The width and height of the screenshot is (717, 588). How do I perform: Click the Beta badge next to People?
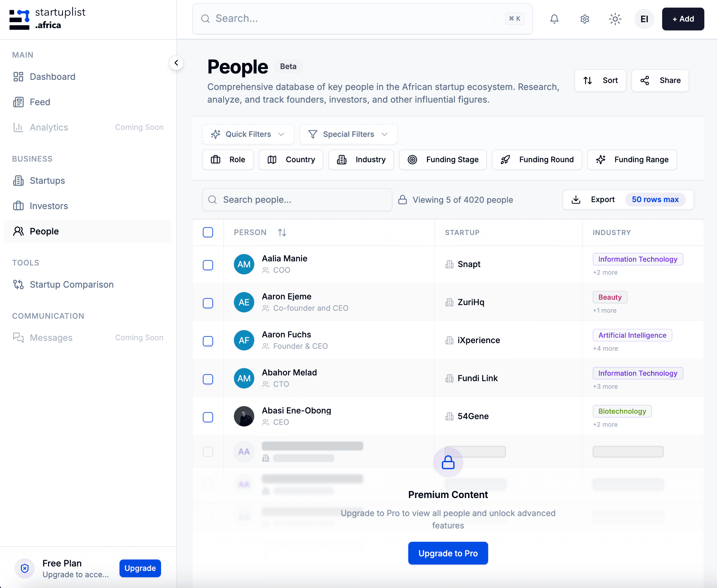pyautogui.click(x=288, y=67)
